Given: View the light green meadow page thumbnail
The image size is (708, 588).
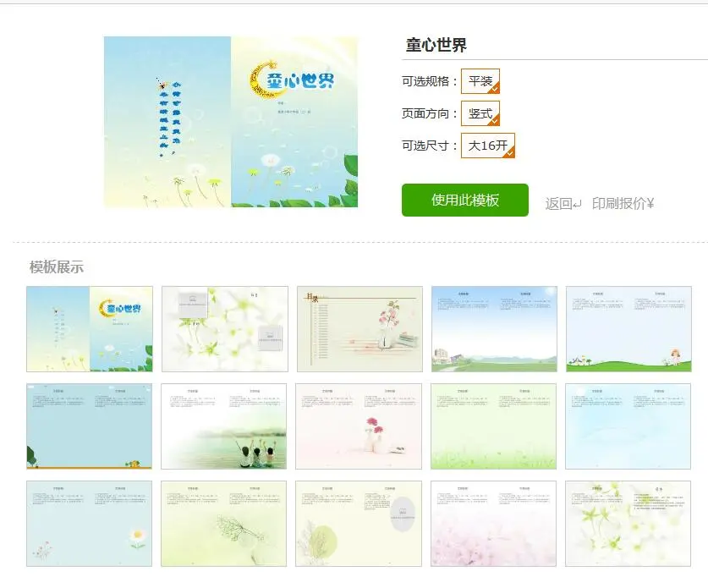Looking at the screenshot, I should click(493, 426).
